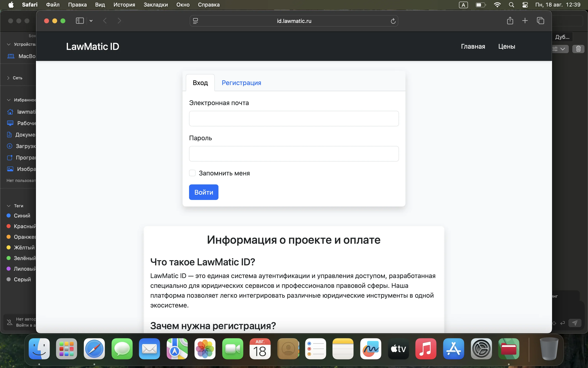The width and height of the screenshot is (588, 368).
Task: Open Messages from the Dock
Action: tap(122, 349)
